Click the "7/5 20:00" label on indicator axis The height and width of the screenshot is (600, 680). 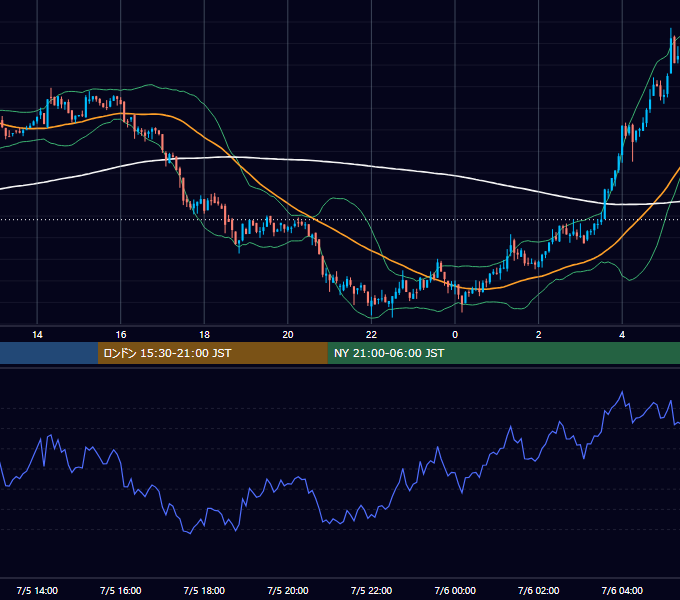click(288, 590)
